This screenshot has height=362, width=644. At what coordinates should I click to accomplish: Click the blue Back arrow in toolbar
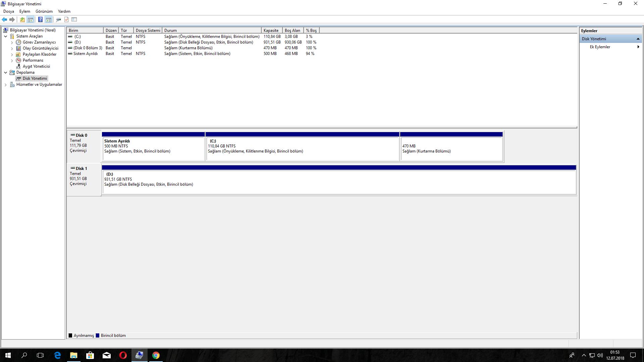4,19
